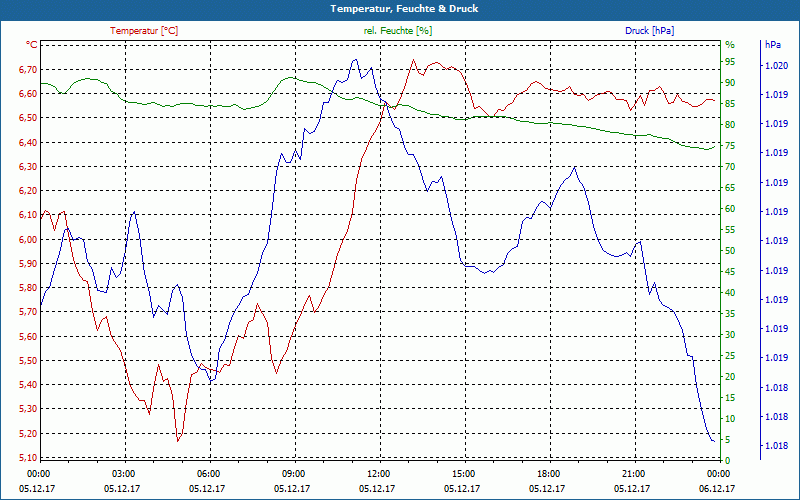Click the 20 humidity axis value
Image resolution: width=800 pixels, height=500 pixels.
[x=730, y=377]
